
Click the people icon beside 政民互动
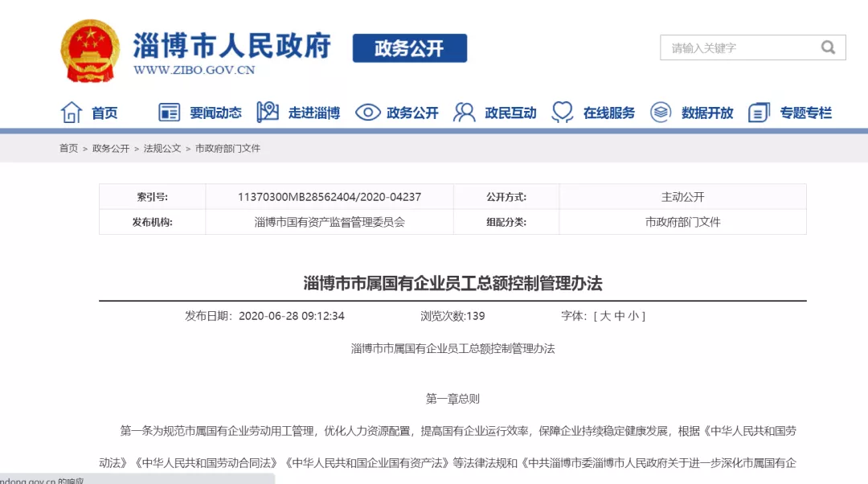point(465,113)
